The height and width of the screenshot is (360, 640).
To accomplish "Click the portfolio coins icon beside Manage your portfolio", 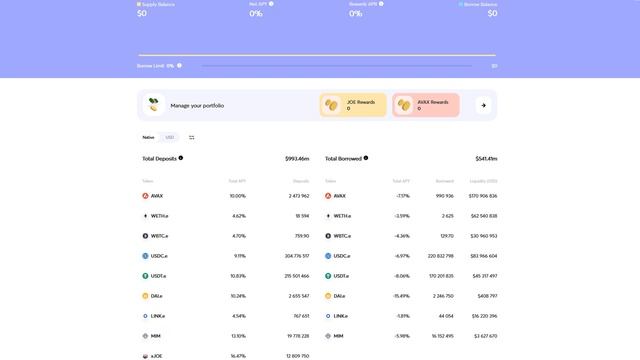I will [x=153, y=105].
